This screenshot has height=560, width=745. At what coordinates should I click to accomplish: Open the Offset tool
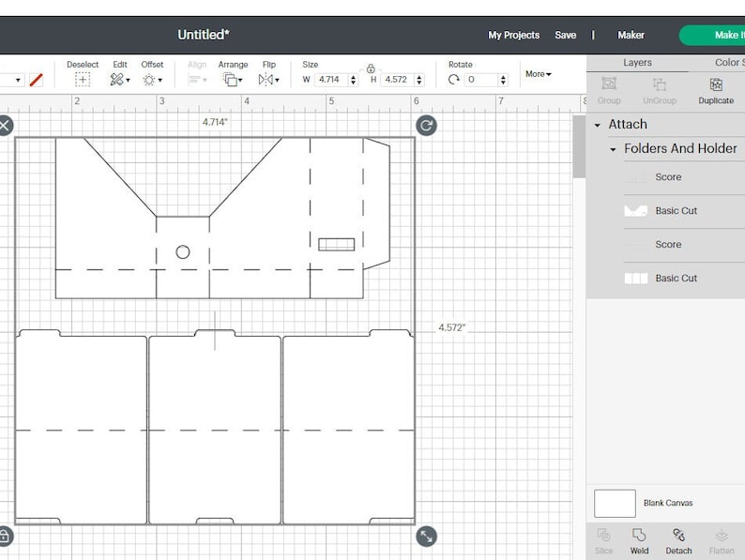(x=148, y=80)
